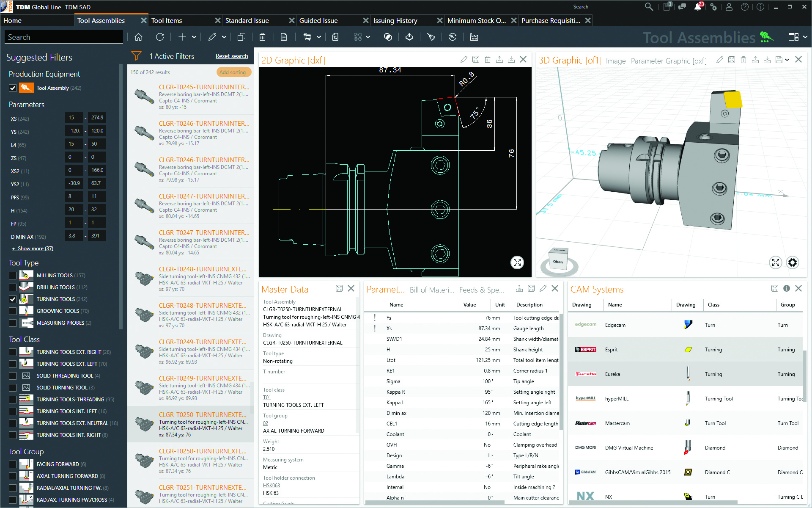This screenshot has width=812, height=508.
Task: Click the upload icon in 3D Graphic panel header
Action: 755,60
